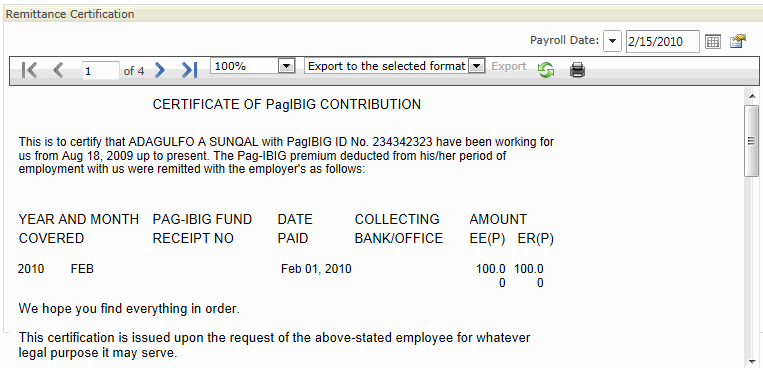Open the 100% zoom level dropdown
This screenshot has height=368, width=763.
click(287, 66)
